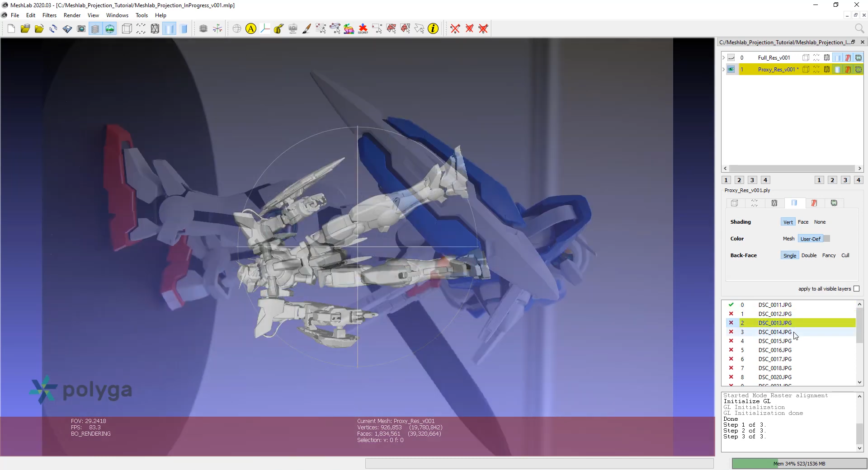Expand the Proxy_Res_v001 layer row
Screen dimensions: 868x470
pos(723,70)
